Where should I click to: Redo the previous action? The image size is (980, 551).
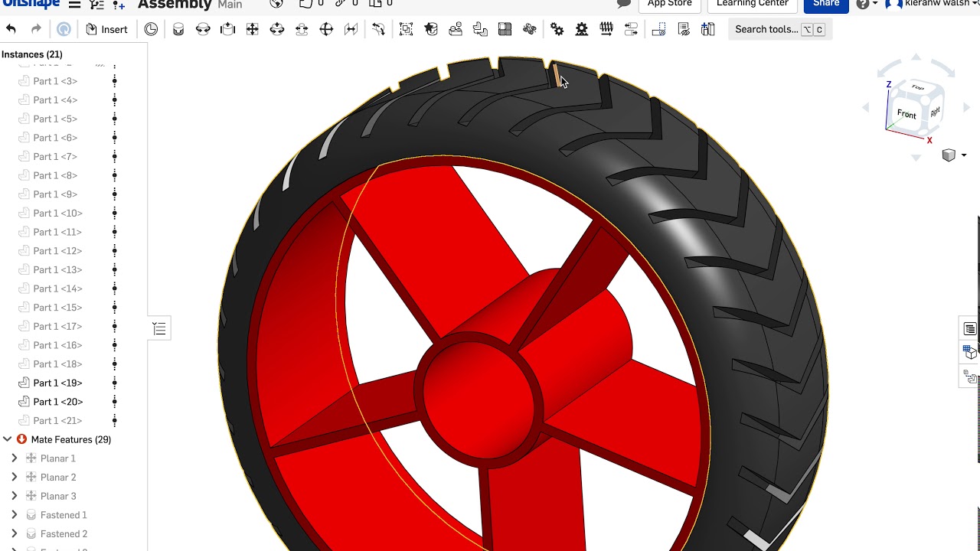pyautogui.click(x=36, y=29)
